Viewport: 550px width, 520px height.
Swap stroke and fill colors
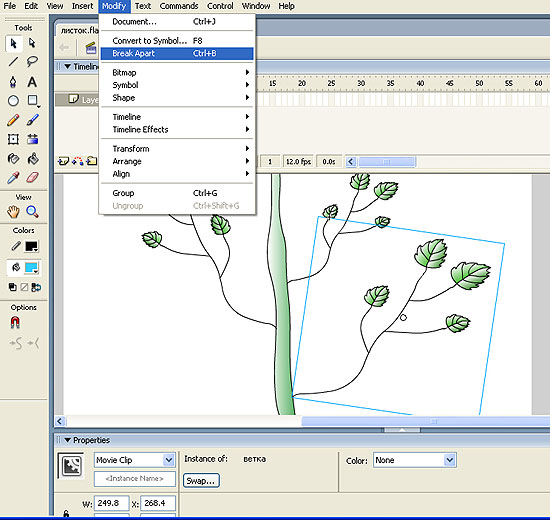pos(36,287)
